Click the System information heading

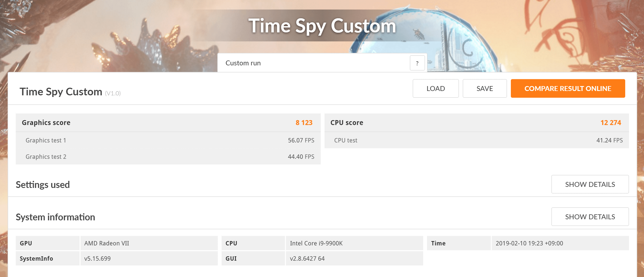pos(55,217)
